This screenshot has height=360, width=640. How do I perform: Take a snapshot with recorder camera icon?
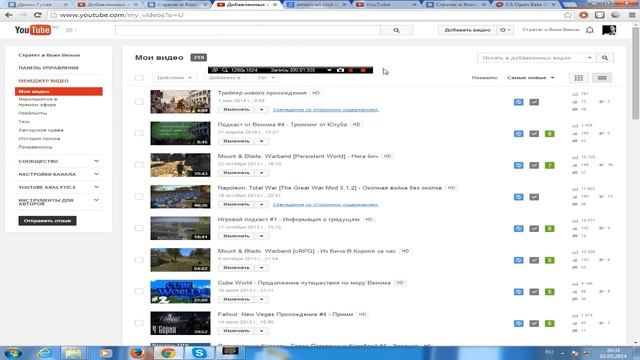tap(340, 70)
